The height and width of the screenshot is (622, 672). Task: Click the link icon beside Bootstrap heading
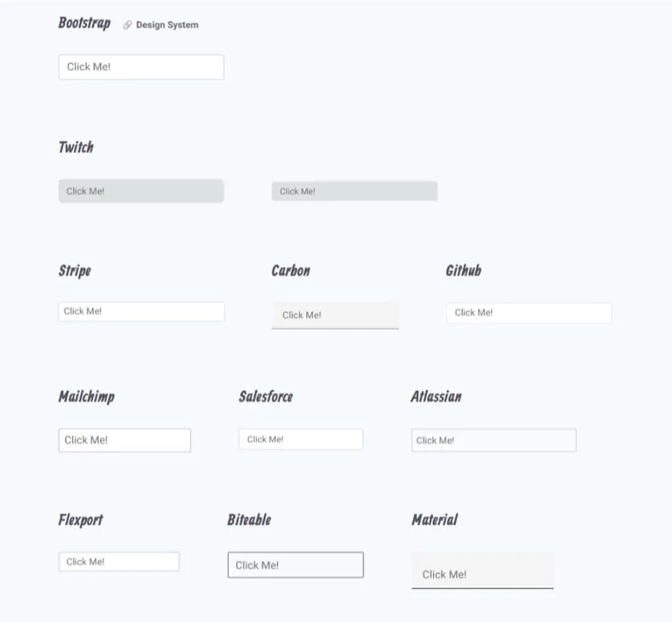[127, 25]
